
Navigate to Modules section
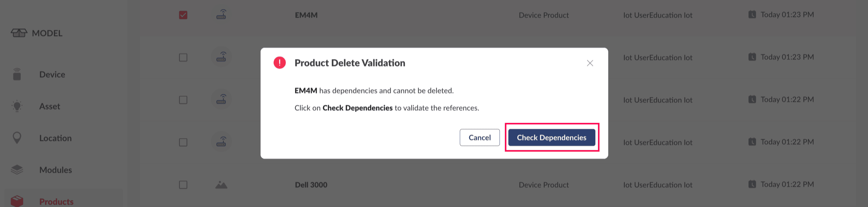(56, 170)
